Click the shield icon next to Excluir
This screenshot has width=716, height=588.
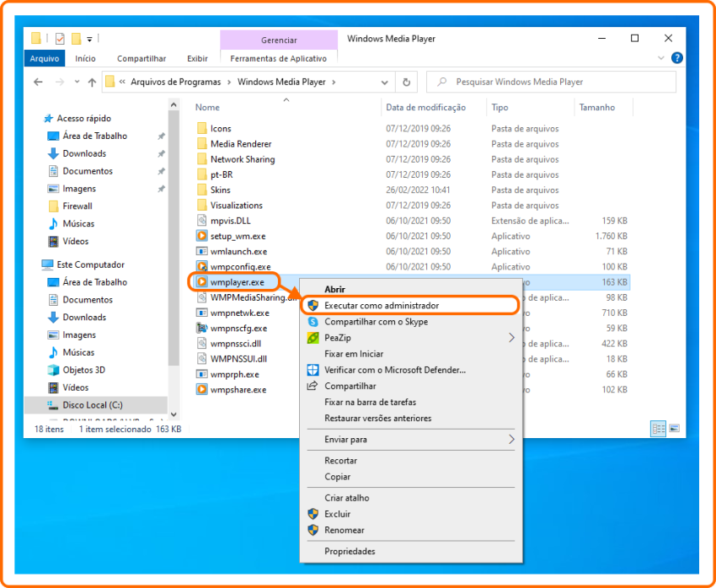(313, 514)
